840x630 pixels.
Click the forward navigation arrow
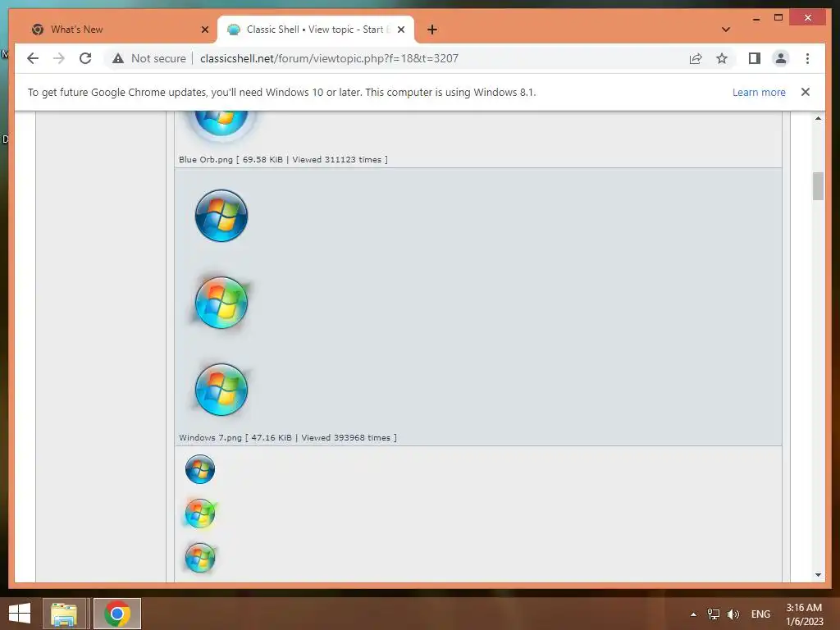point(59,58)
